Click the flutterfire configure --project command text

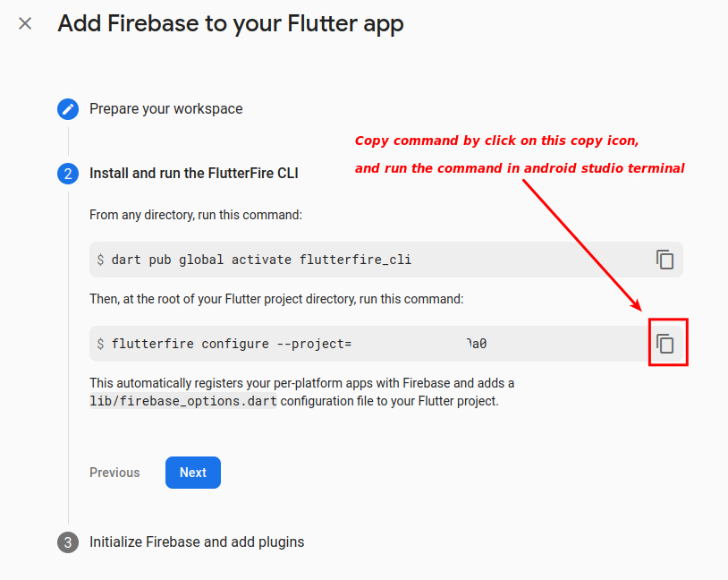pyautogui.click(x=232, y=344)
